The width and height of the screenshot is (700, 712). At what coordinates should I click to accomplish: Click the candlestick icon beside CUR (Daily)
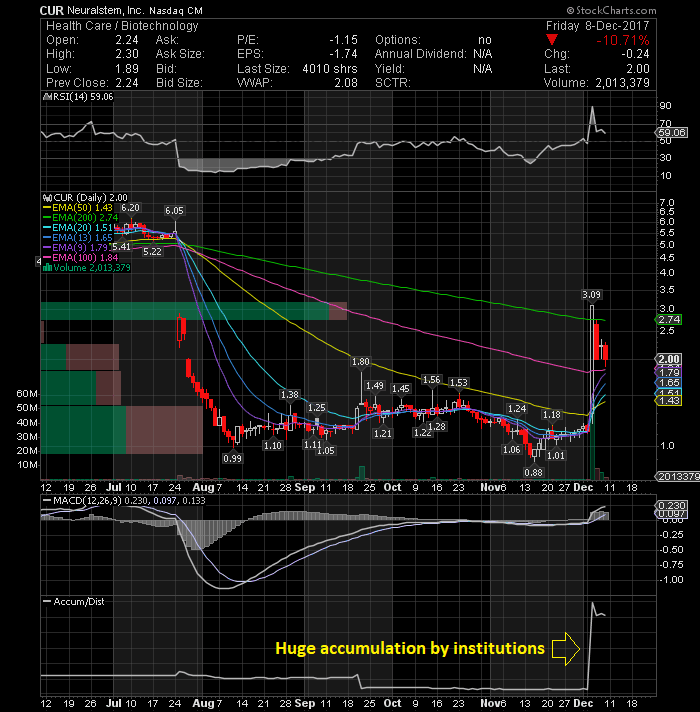pos(47,198)
